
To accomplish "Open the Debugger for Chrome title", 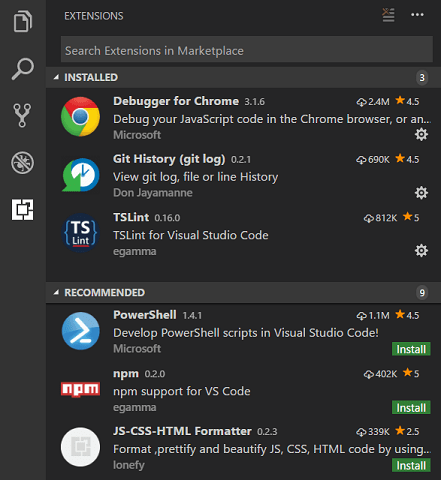I will pyautogui.click(x=176, y=101).
